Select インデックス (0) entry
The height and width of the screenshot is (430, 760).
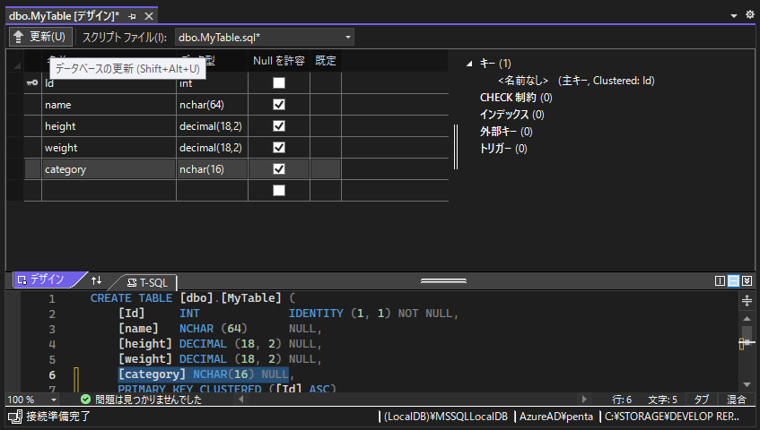coord(512,114)
